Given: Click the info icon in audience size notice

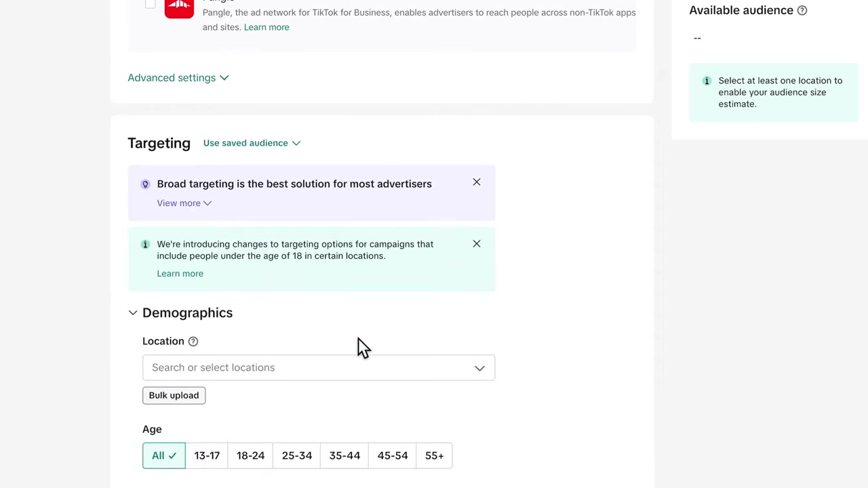Looking at the screenshot, I should (x=707, y=81).
